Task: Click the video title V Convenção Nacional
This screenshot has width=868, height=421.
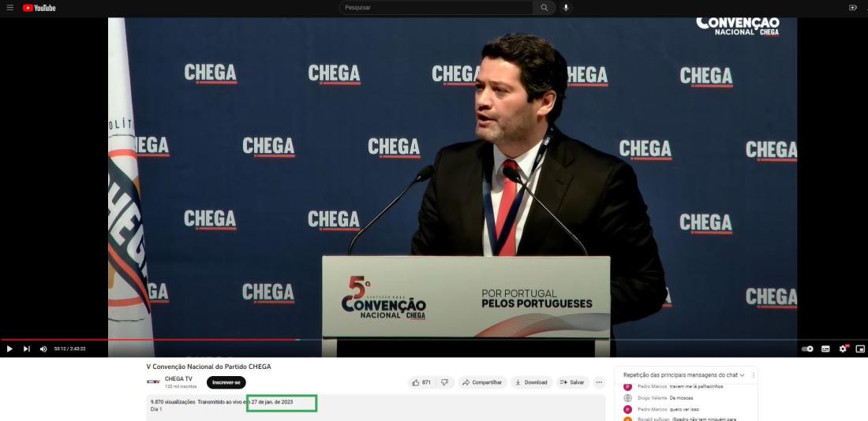Action: click(x=208, y=367)
